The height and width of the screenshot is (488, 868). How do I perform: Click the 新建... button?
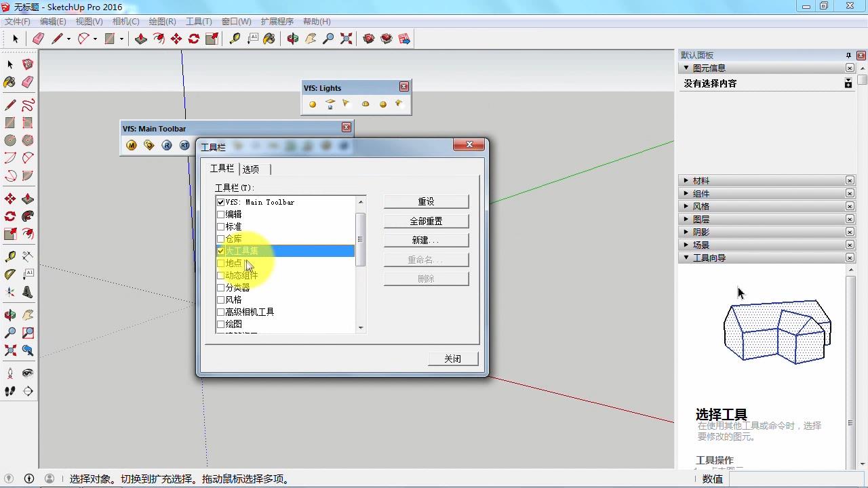coord(426,240)
